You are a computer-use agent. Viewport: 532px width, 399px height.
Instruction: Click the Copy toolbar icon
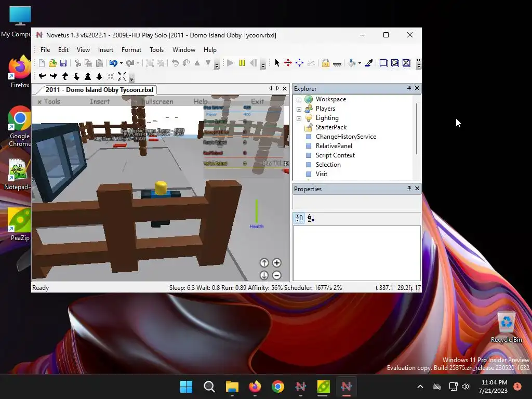[88, 63]
